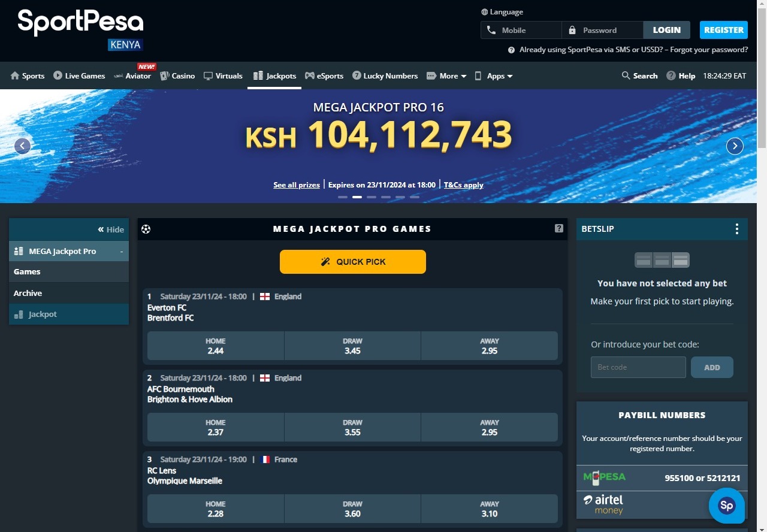Screen dimensions: 767x532
Task: Click the Password input field
Action: point(602,30)
